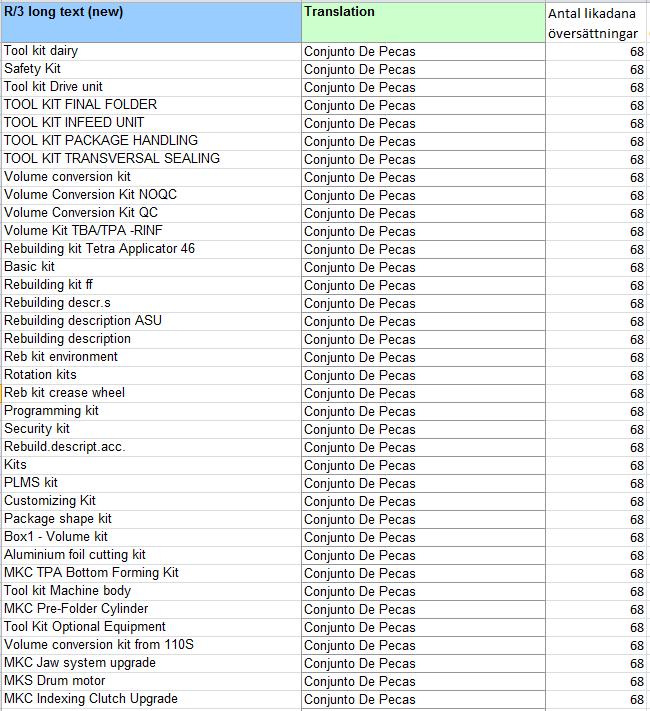Select the 'PLMS kit' cell
650x711 pixels.
pos(151,483)
